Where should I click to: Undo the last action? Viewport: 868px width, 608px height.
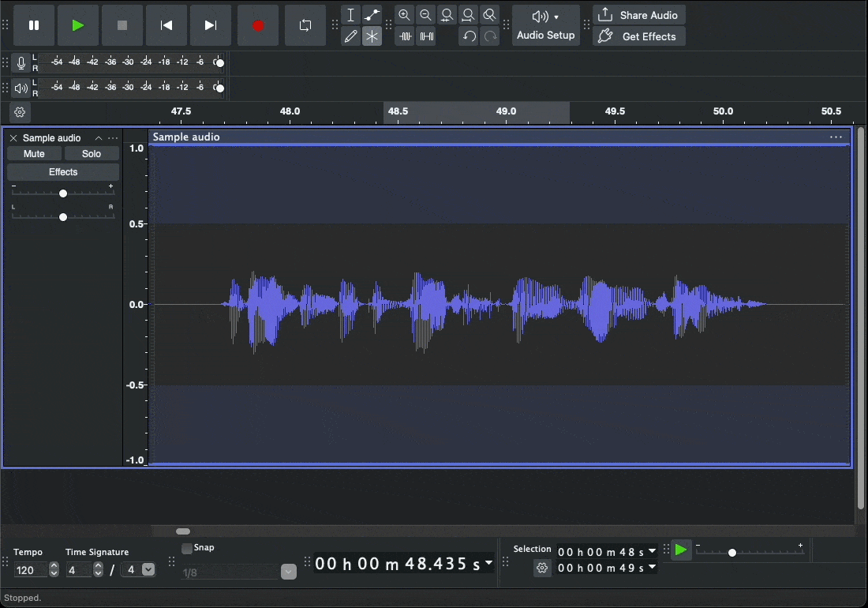[469, 36]
